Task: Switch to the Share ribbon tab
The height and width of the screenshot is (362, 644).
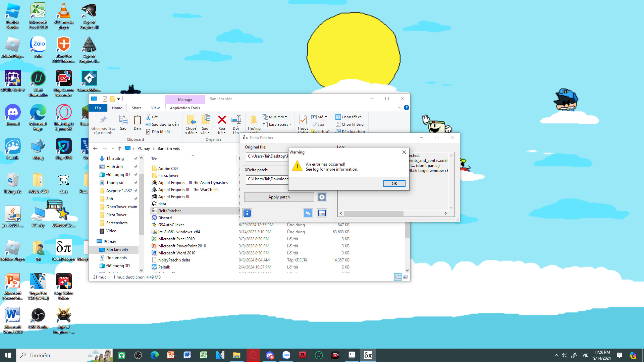Action: (137, 108)
